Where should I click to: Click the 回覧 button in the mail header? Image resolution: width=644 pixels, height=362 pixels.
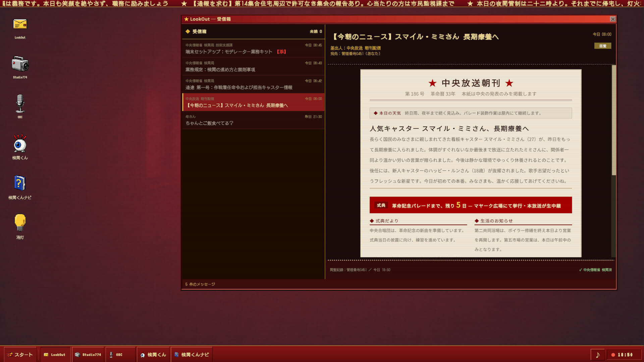click(x=602, y=46)
